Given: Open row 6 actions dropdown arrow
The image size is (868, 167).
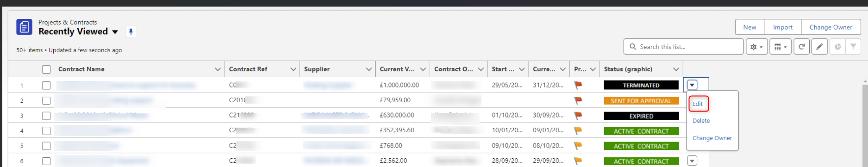Looking at the screenshot, I should pyautogui.click(x=692, y=161).
